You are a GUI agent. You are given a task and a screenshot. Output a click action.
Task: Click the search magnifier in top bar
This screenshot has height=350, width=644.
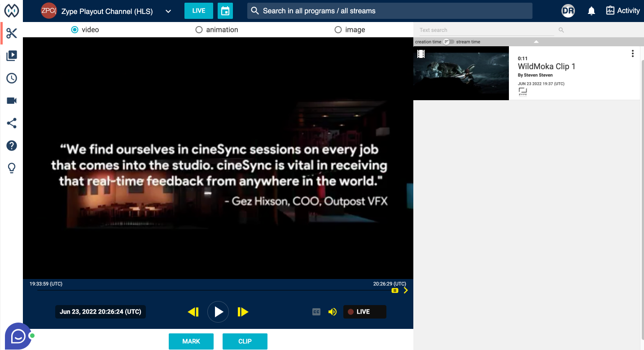(x=254, y=11)
